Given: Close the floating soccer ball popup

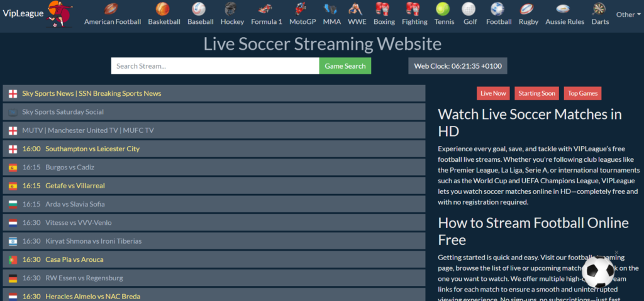Looking at the screenshot, I should [616, 252].
